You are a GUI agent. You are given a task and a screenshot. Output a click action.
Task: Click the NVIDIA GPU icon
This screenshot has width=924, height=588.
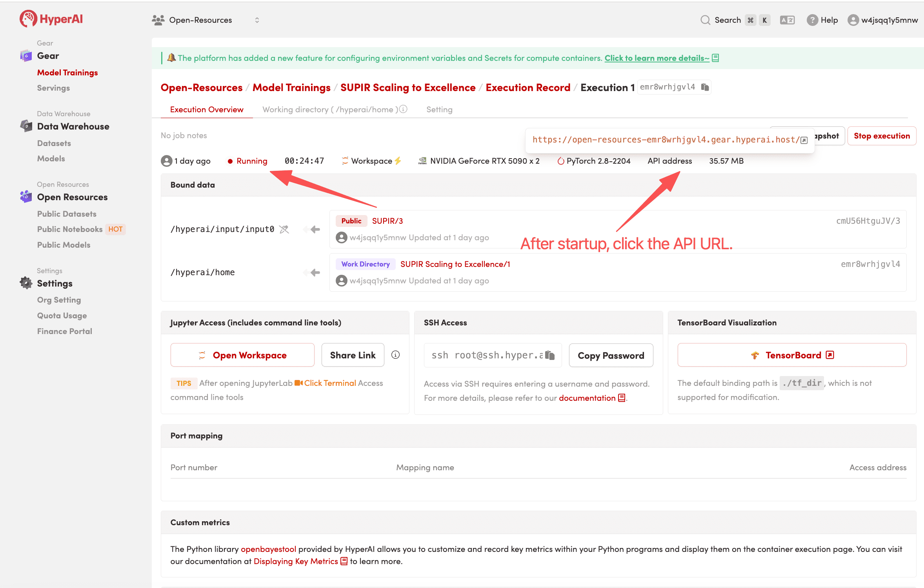422,161
